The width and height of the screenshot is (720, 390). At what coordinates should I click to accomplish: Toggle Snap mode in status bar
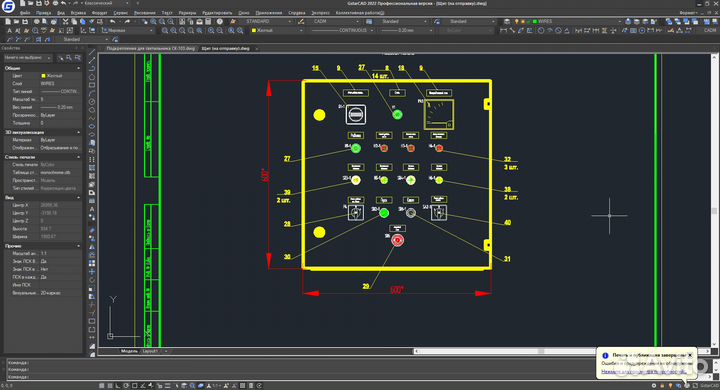tap(101, 386)
